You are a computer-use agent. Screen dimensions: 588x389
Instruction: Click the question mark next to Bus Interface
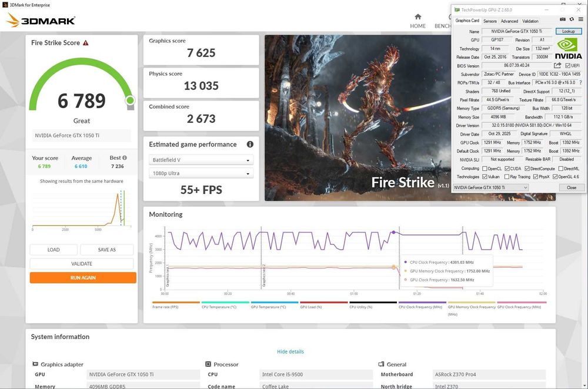coord(580,82)
